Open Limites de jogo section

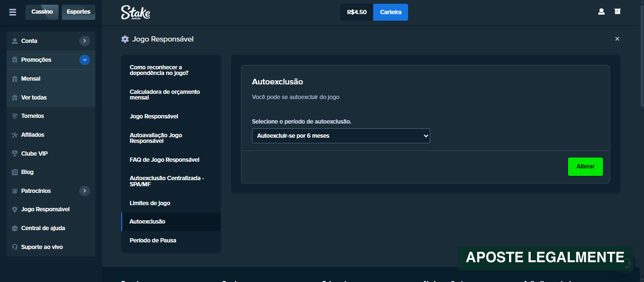pyautogui.click(x=171, y=203)
